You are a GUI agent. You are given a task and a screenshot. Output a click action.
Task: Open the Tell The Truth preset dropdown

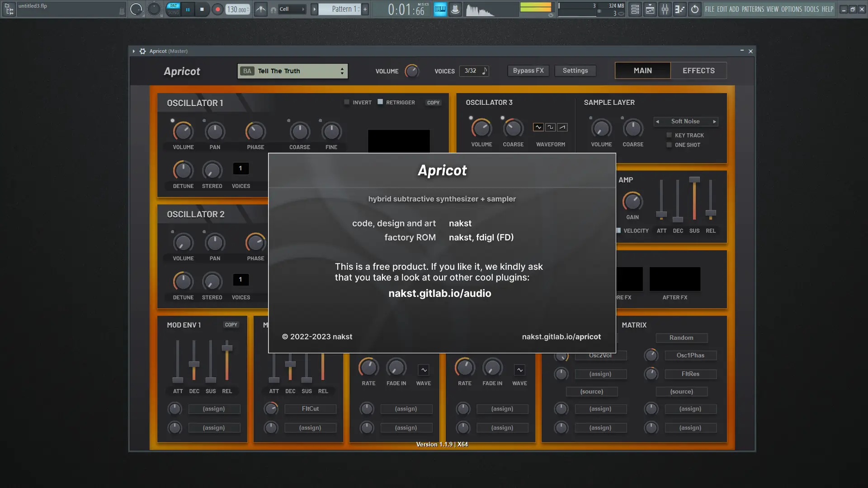point(292,71)
